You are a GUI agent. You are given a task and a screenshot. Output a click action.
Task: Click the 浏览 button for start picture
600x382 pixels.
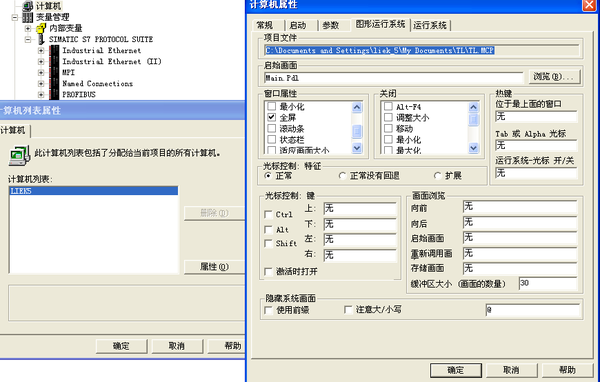pos(554,77)
